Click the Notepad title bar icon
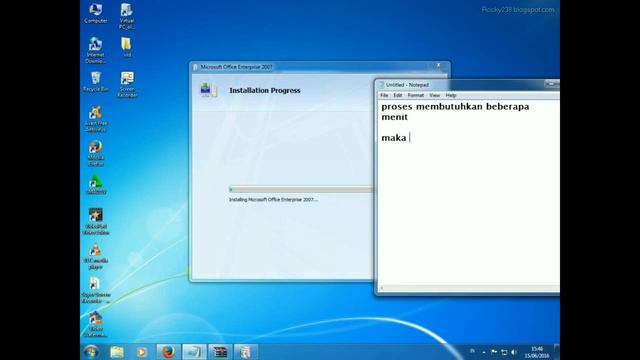Viewport: 640px width, 360px height. click(382, 84)
